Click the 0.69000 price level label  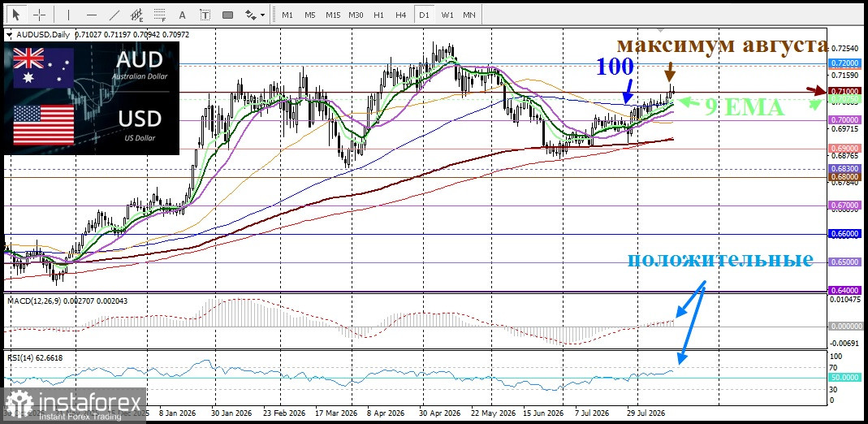point(844,149)
